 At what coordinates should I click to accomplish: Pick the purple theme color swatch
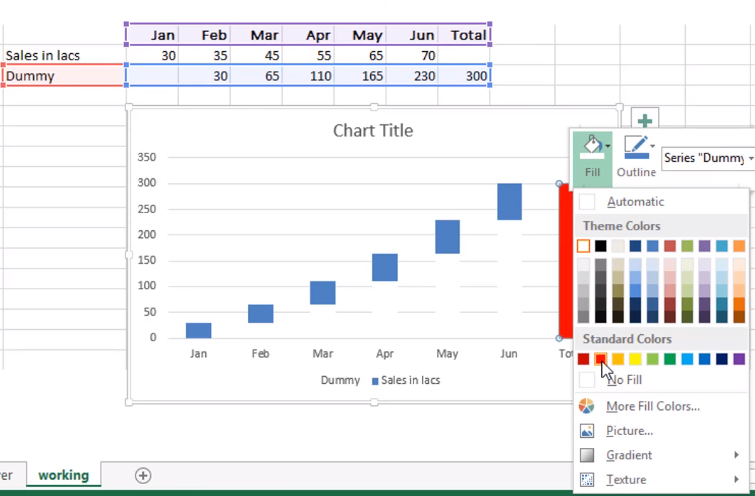coord(704,246)
